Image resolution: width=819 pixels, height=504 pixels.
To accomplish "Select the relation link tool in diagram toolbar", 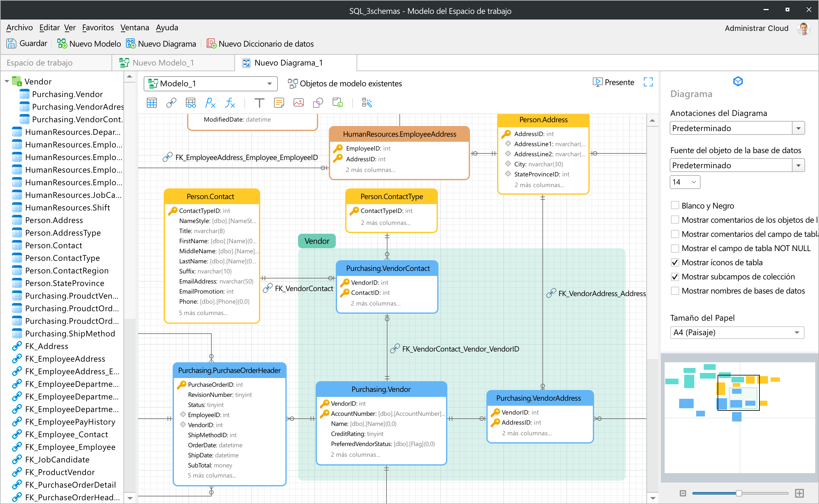I will [x=171, y=103].
